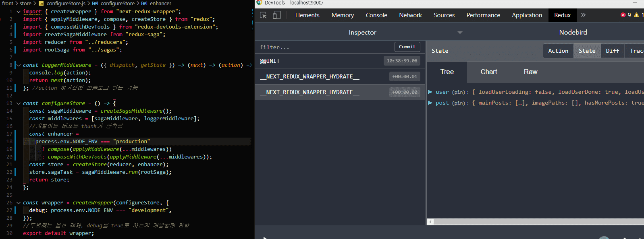This screenshot has width=644, height=239.
Task: Click the Commit button
Action: click(407, 47)
